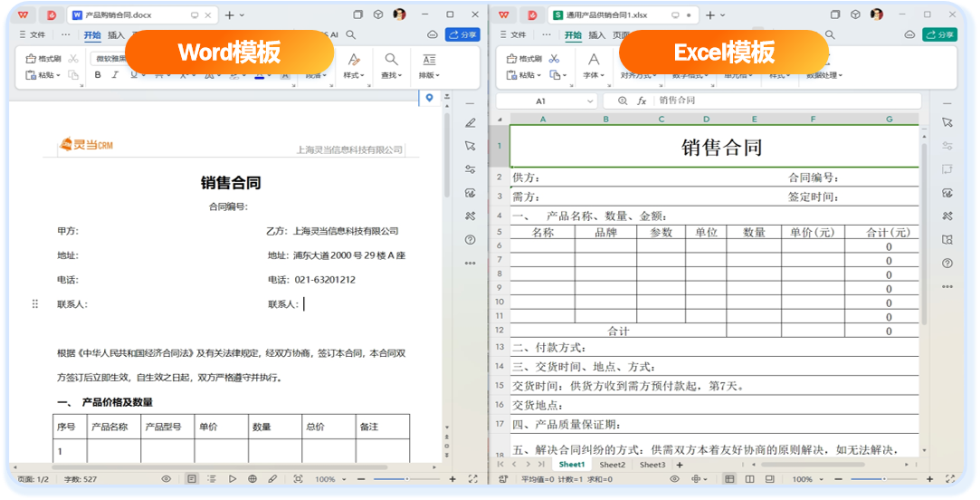Click Format Painter in the Word window
980x500 pixels.
[x=43, y=59]
